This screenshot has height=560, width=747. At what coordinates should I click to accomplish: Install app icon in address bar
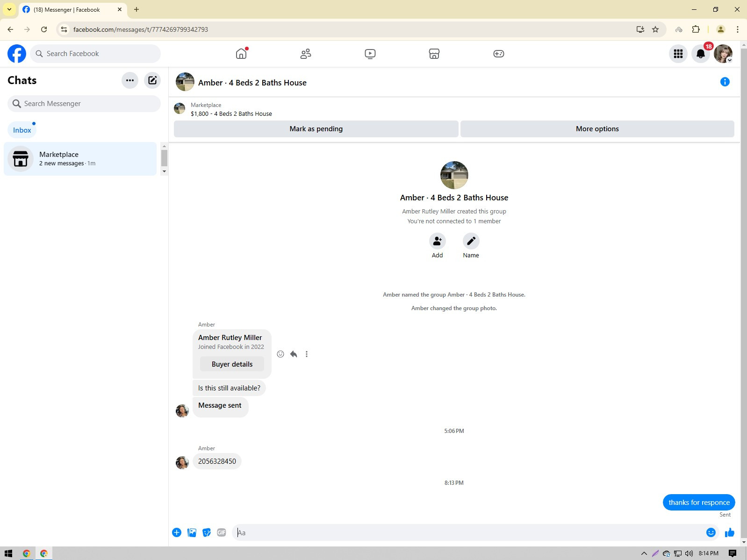click(640, 29)
